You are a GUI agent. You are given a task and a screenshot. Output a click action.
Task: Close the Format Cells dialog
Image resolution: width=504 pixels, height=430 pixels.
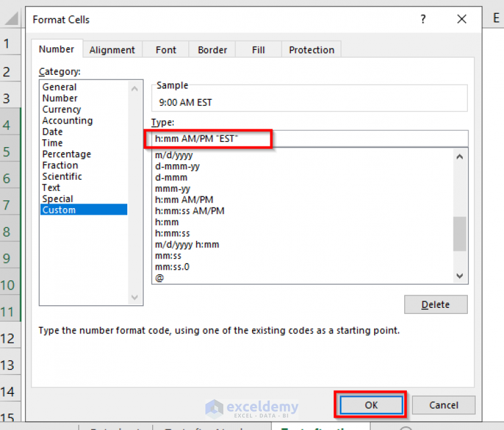[461, 19]
